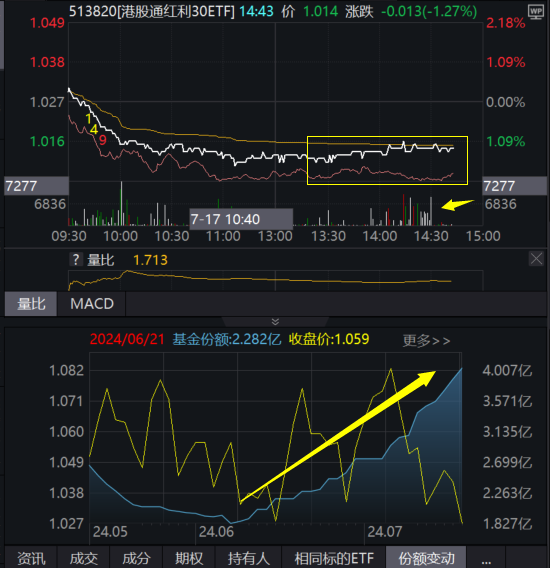The image size is (550, 568).
Task: Open the 量比 help question mark icon
Action: click(x=76, y=260)
